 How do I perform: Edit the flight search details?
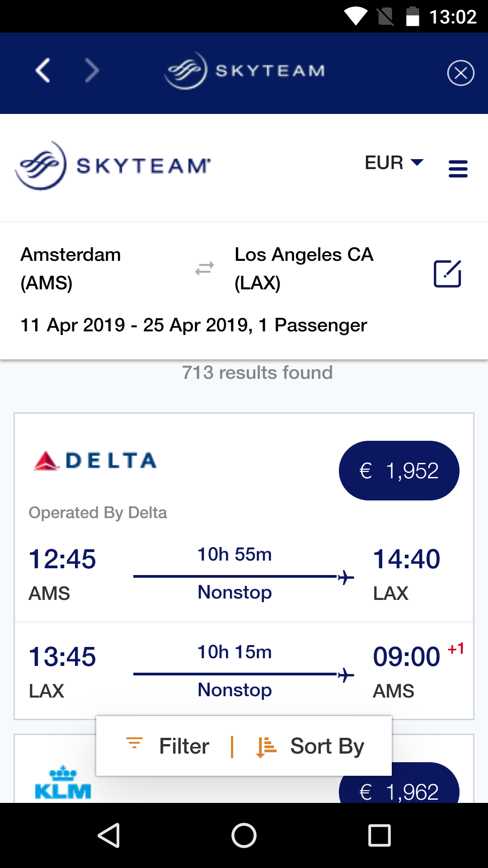[x=447, y=274]
